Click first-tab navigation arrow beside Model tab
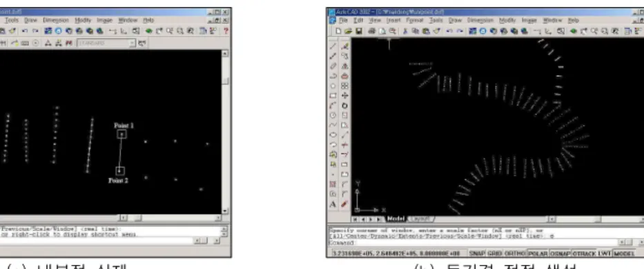The height and width of the screenshot is (269, 644). [x=355, y=220]
